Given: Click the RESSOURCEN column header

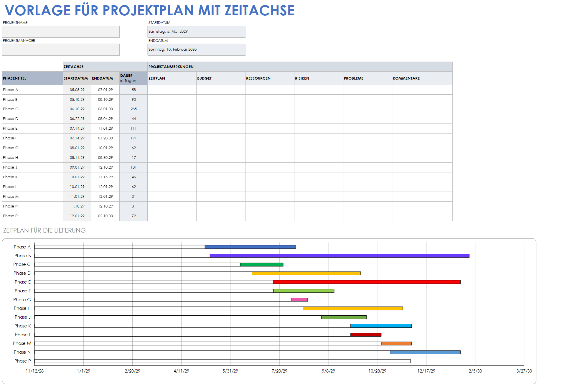Looking at the screenshot, I should 270,78.
